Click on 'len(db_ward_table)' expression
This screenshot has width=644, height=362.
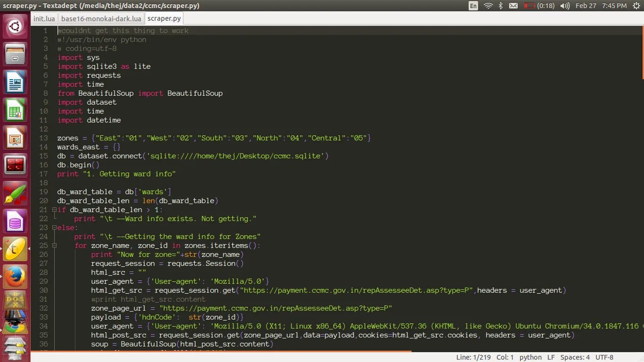pyautogui.click(x=180, y=201)
